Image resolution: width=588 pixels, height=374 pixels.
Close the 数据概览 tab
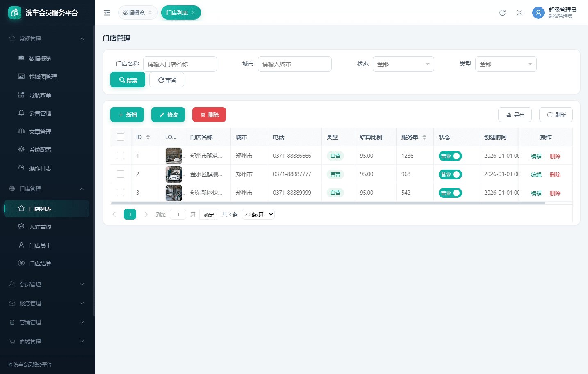pos(150,13)
